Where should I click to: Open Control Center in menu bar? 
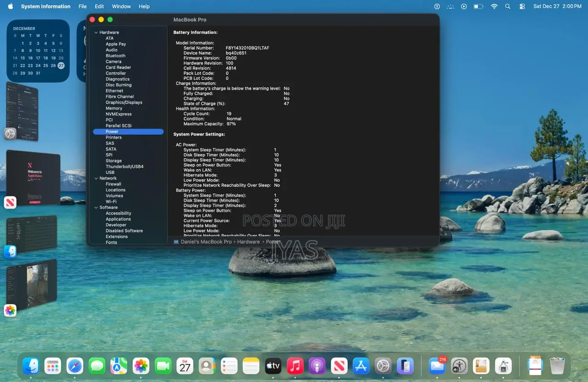(522, 6)
